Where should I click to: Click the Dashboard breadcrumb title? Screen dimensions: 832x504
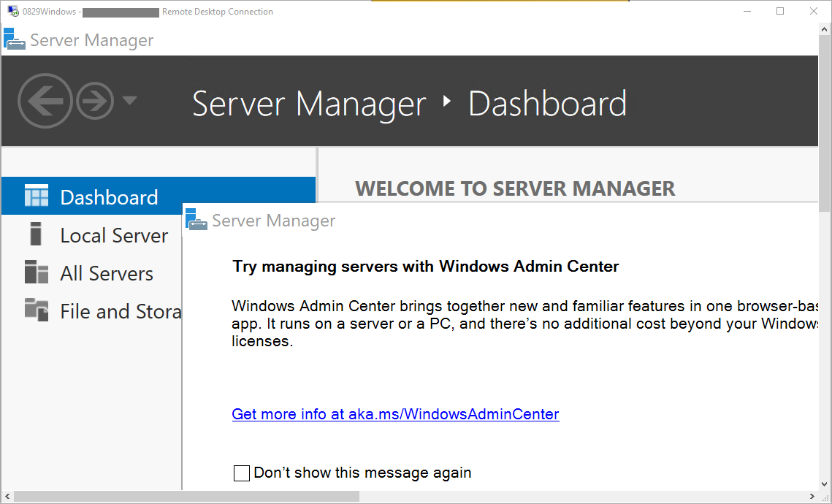(x=547, y=104)
